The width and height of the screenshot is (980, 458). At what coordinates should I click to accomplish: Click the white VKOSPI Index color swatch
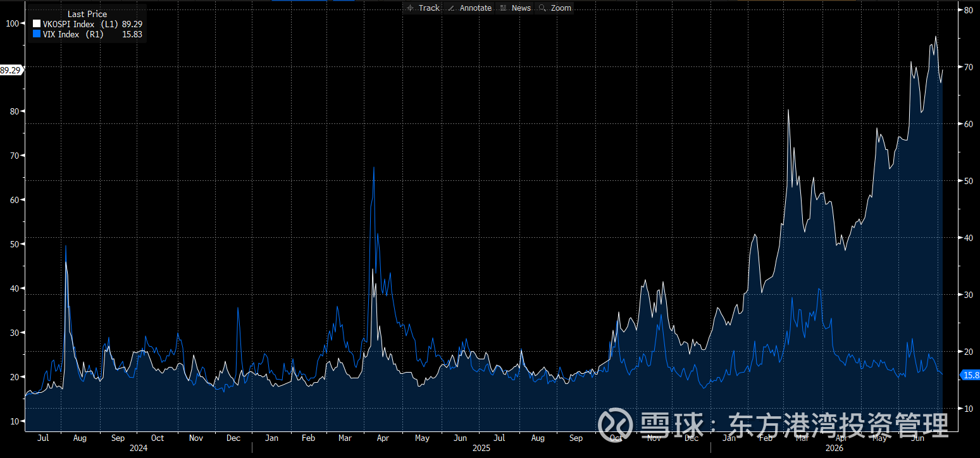pos(37,24)
